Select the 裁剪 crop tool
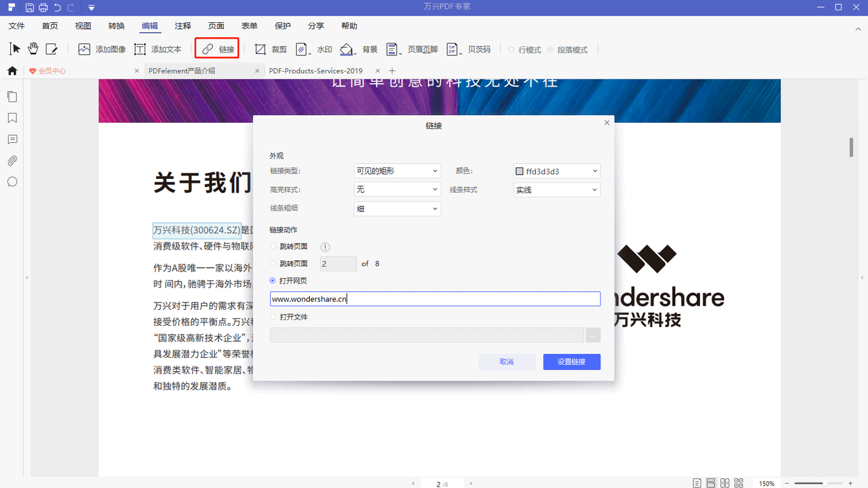 271,49
